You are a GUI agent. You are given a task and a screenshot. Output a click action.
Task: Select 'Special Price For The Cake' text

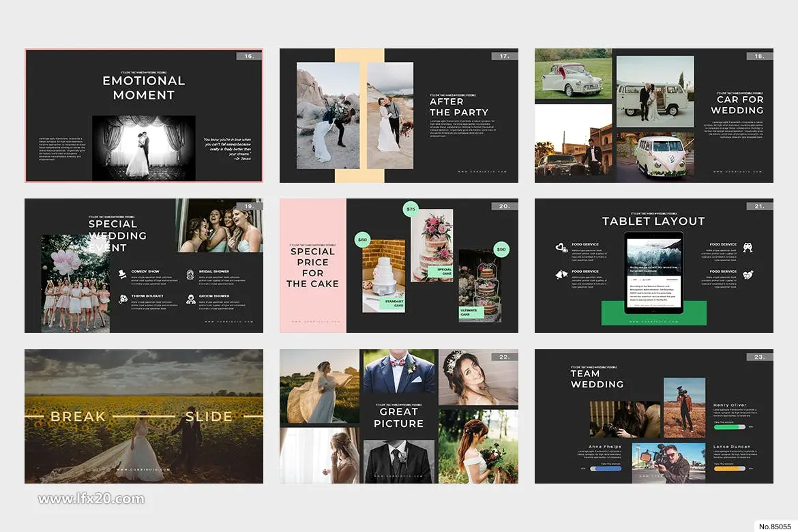pos(312,267)
